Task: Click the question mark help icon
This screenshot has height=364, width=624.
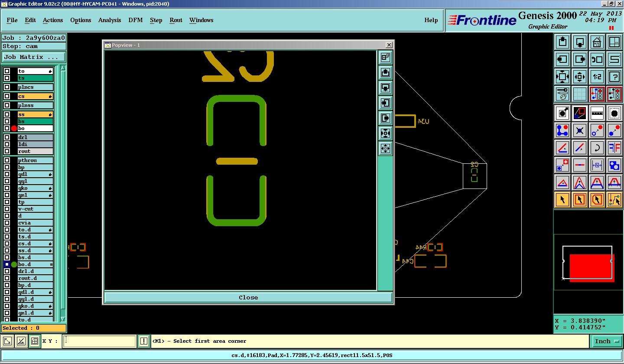Action: pyautogui.click(x=614, y=77)
